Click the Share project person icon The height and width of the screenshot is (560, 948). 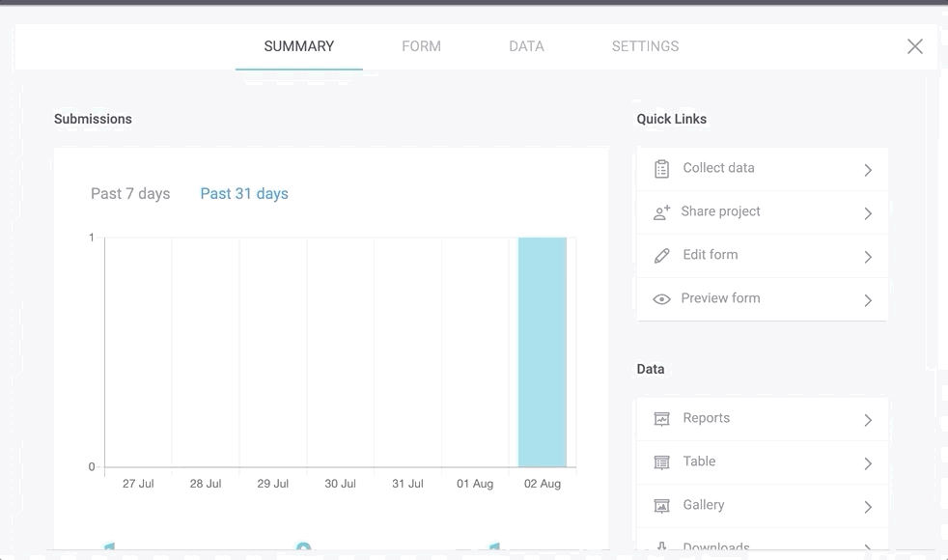pyautogui.click(x=661, y=212)
